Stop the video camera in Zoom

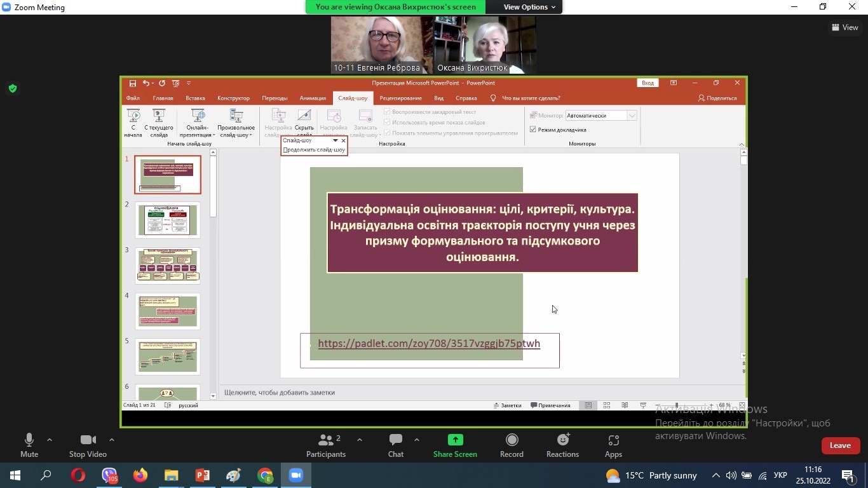(x=88, y=445)
